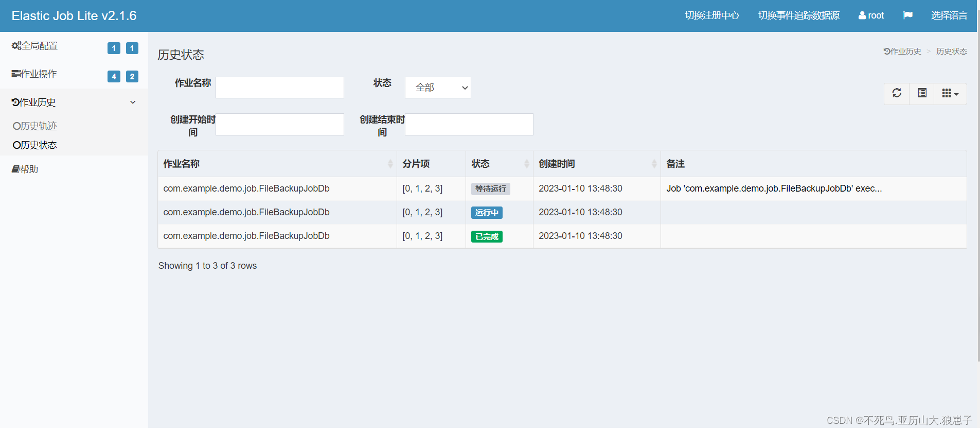980x430 pixels.
Task: Open the 选择语言 language menu
Action: (949, 15)
